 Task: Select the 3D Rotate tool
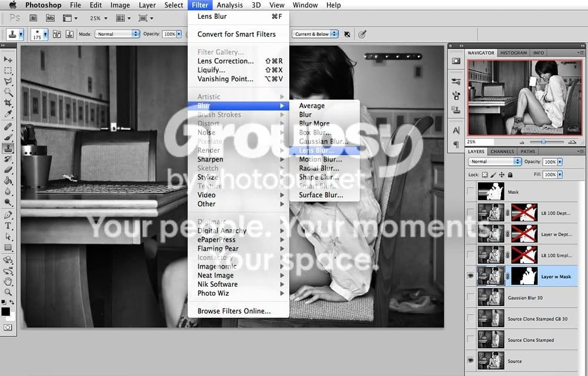point(8,260)
